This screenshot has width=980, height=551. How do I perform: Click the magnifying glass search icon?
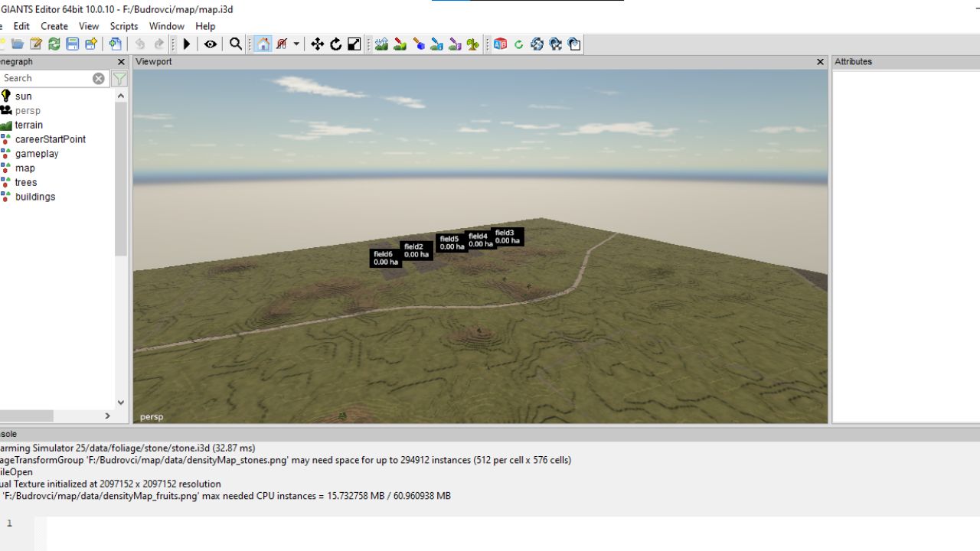point(236,44)
